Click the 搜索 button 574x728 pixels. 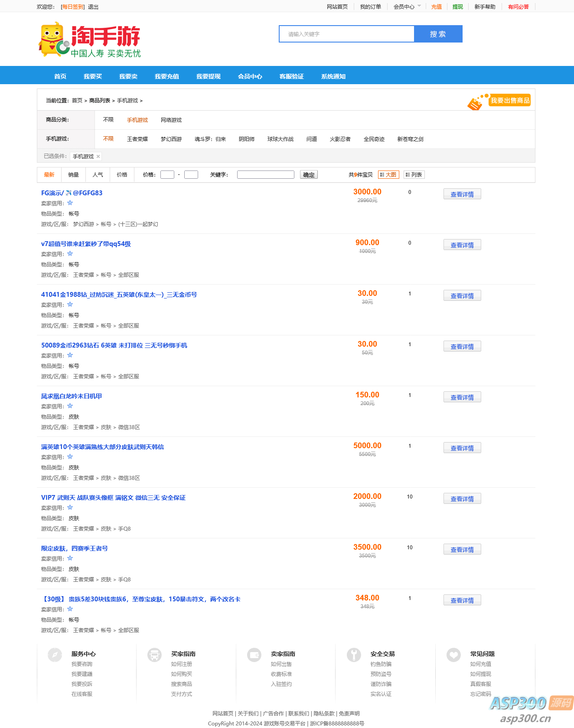pos(438,34)
